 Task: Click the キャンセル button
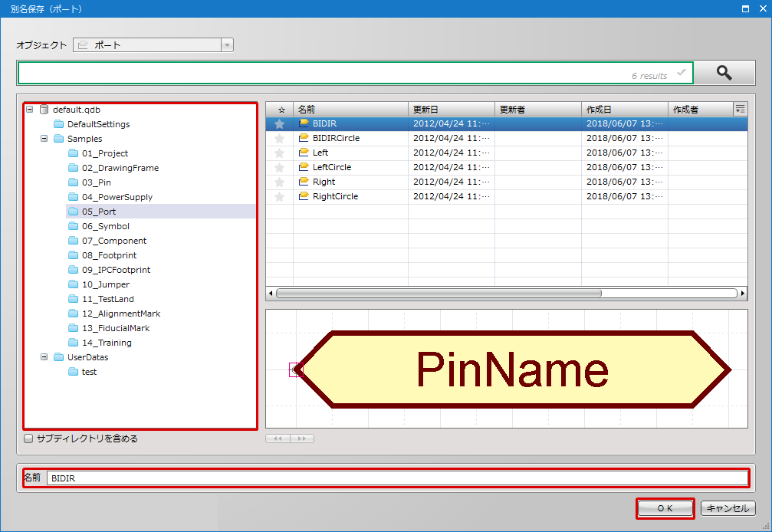(728, 508)
